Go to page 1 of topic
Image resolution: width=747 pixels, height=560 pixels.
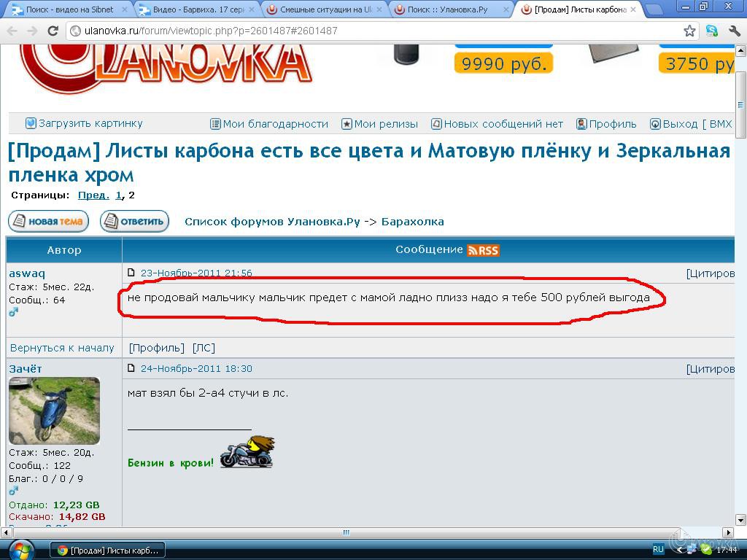point(119,195)
